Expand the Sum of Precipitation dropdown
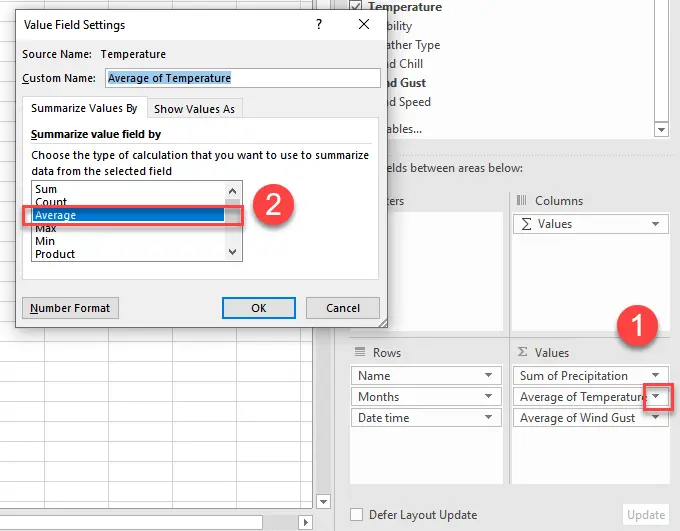Viewport: 680px width, 531px height. tap(655, 376)
